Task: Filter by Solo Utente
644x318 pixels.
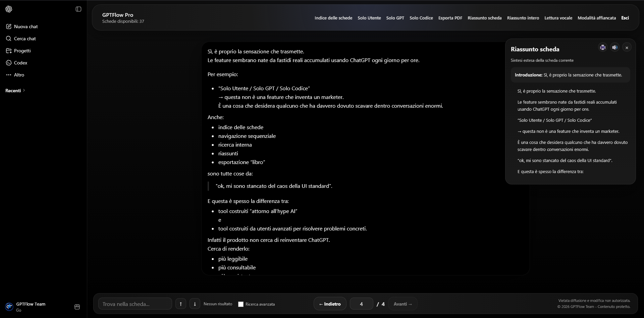Action: tap(369, 18)
